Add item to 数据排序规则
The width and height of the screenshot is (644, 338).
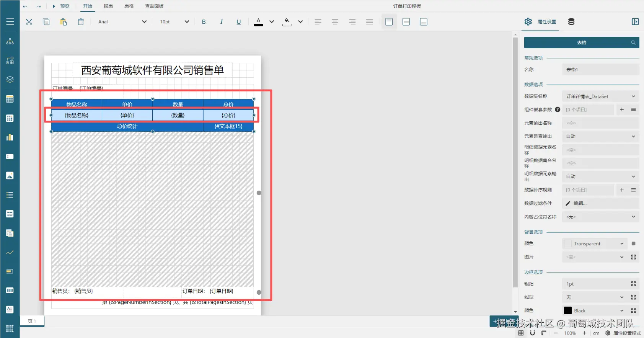coord(622,190)
